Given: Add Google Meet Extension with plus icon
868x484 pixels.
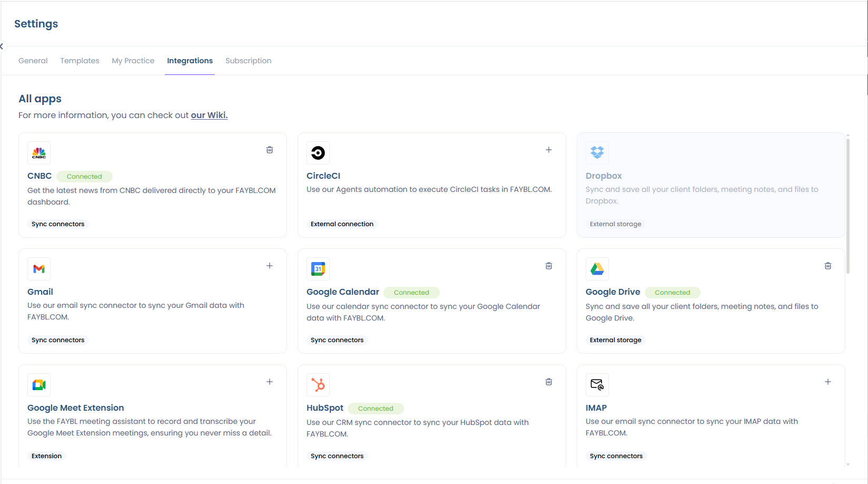Looking at the screenshot, I should [270, 382].
